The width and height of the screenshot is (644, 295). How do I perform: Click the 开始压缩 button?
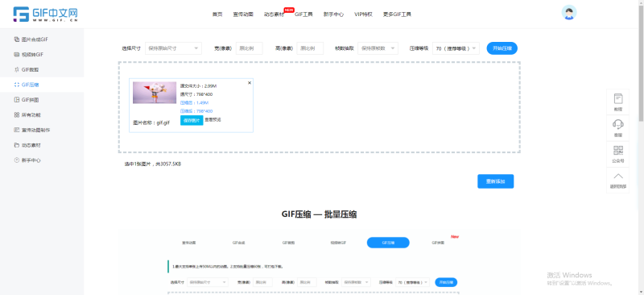pyautogui.click(x=502, y=48)
